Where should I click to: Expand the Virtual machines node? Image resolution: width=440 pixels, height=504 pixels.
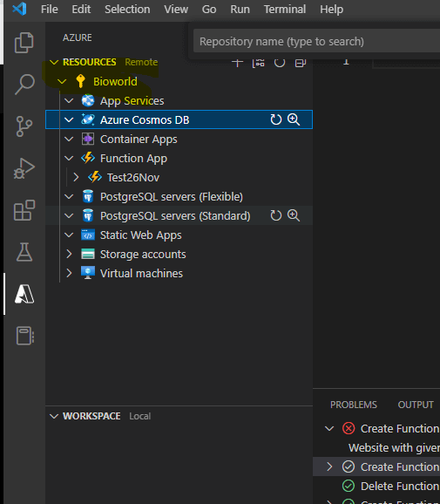click(x=69, y=273)
